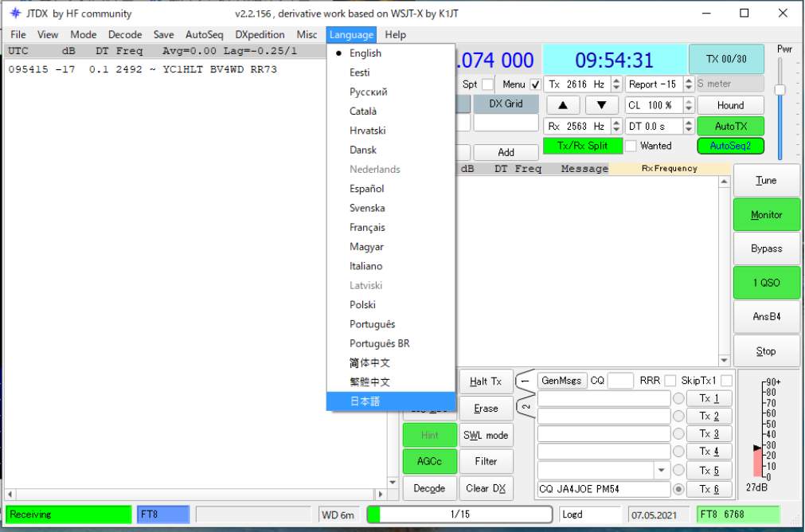Click scroll-up arrow in Rx Frequency pane
The width and height of the screenshot is (805, 532).
tap(724, 182)
